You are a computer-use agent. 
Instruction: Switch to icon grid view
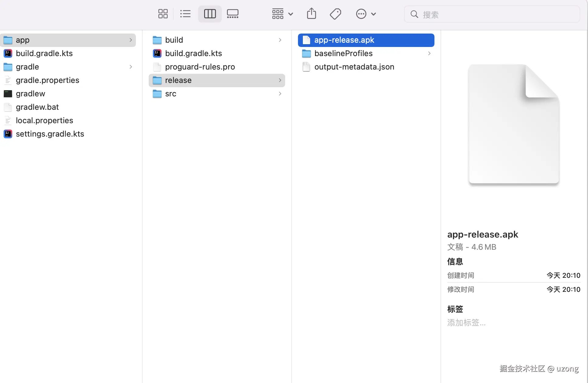pos(163,14)
